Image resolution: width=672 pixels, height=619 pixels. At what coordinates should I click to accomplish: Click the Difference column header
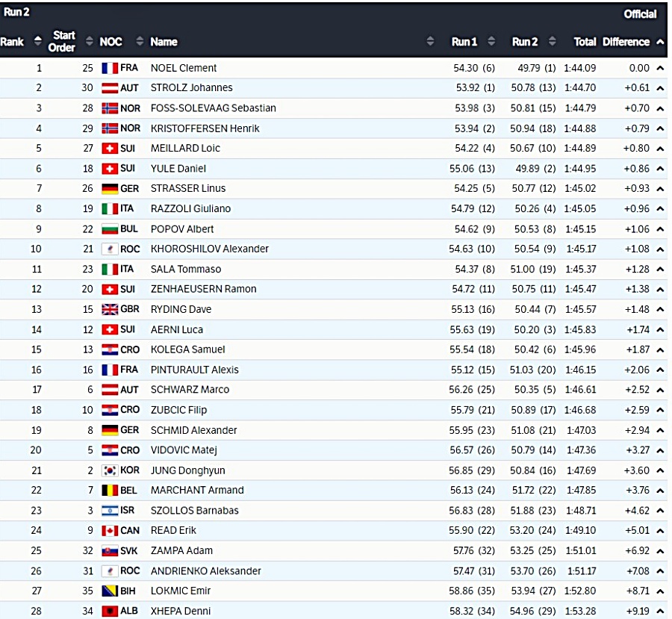point(626,42)
